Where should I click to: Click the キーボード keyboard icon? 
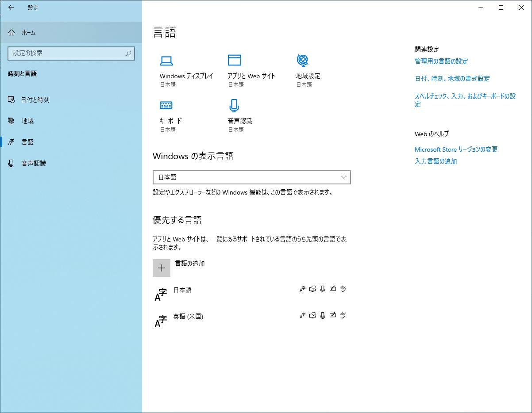(166, 105)
